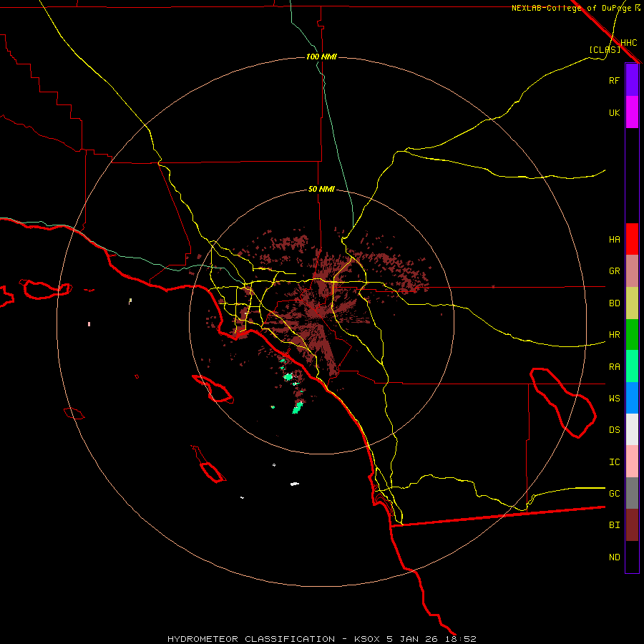
Task: Click the ND black legend swatch
Action: tap(632, 557)
